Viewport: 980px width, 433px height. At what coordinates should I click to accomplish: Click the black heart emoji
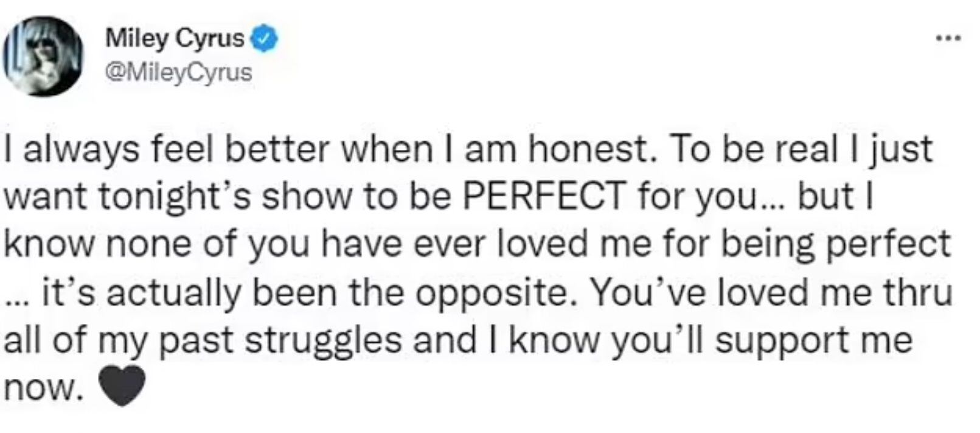(x=122, y=386)
